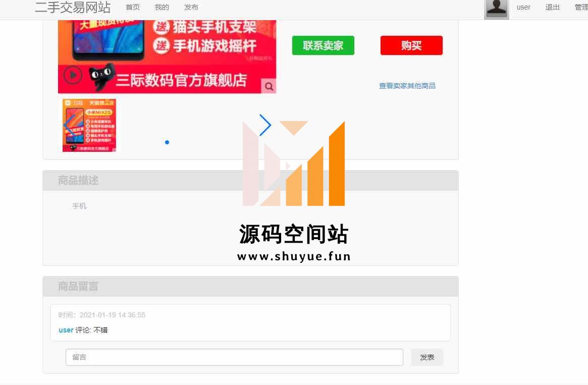The width and height of the screenshot is (588, 385).
Task: Click the 联系卖家 green button
Action: (x=323, y=45)
